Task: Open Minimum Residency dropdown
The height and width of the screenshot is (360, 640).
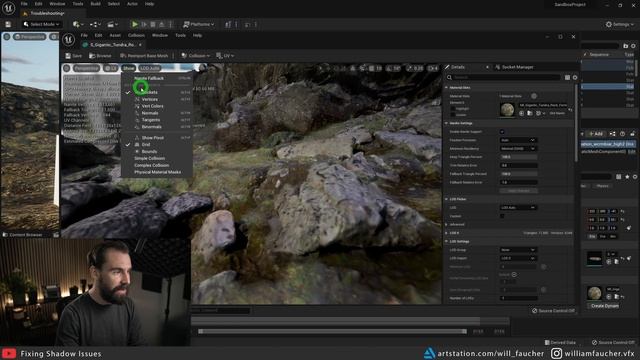Action: pyautogui.click(x=518, y=149)
